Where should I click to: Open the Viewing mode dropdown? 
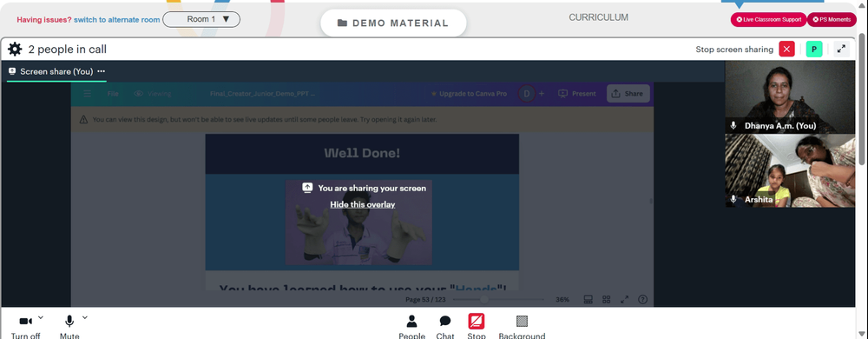(153, 94)
